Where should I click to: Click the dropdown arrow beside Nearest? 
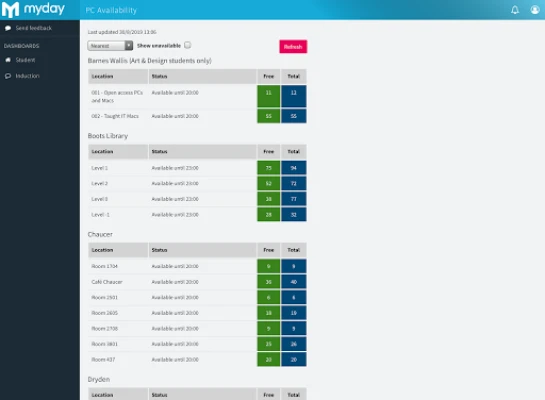(x=129, y=46)
